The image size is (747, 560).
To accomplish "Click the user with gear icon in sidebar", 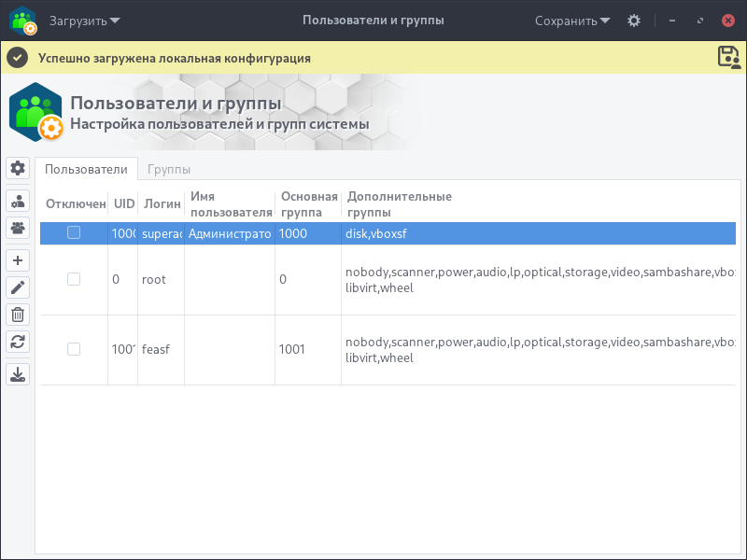I will click(18, 202).
